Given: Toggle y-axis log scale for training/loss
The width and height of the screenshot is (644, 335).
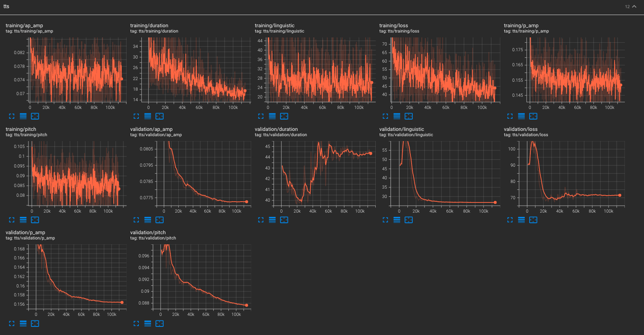Looking at the screenshot, I should coord(397,116).
